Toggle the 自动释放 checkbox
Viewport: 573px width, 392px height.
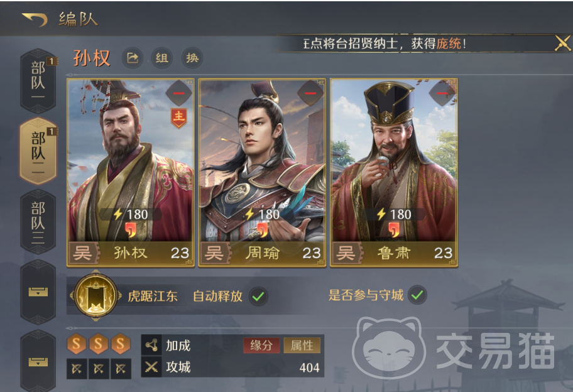point(258,297)
